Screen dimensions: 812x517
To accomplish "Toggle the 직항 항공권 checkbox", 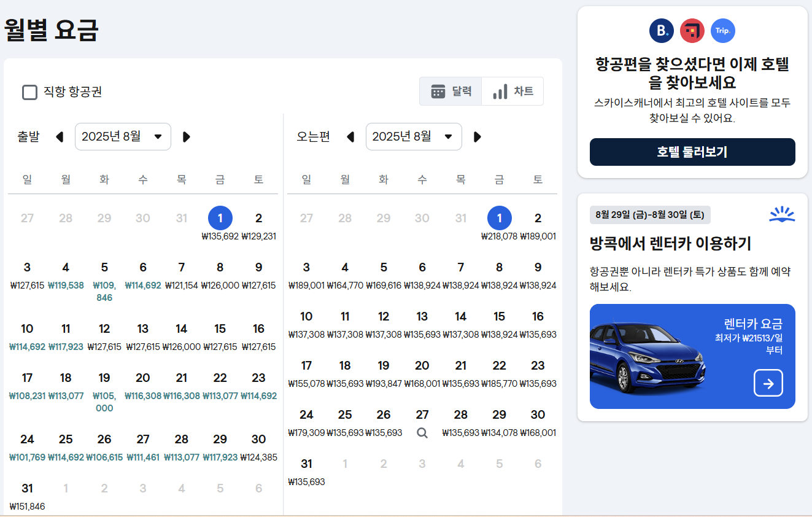I will click(29, 92).
